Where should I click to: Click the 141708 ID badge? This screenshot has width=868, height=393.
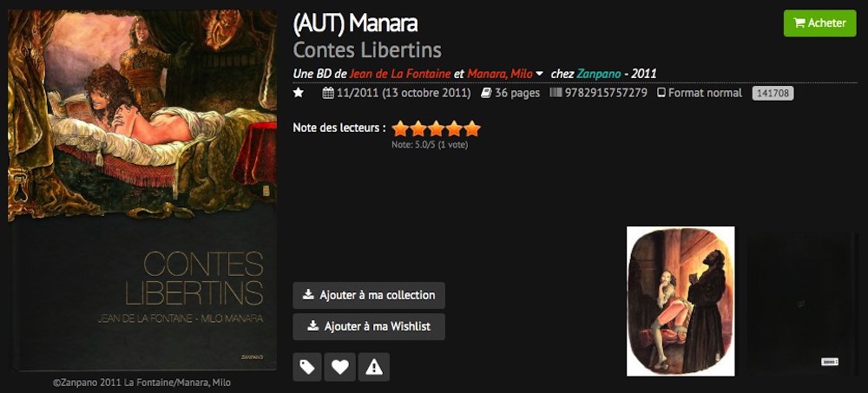tap(773, 94)
